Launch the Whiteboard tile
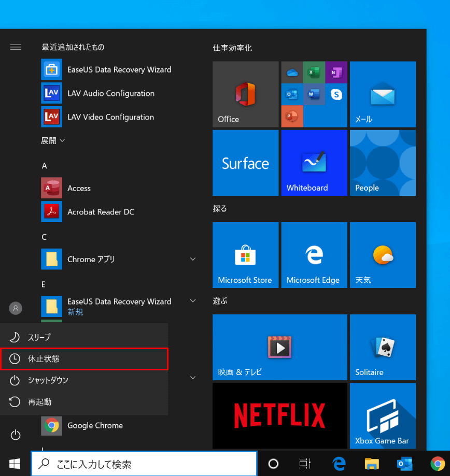Screen dimensions: 450x476 pyautogui.click(x=314, y=163)
